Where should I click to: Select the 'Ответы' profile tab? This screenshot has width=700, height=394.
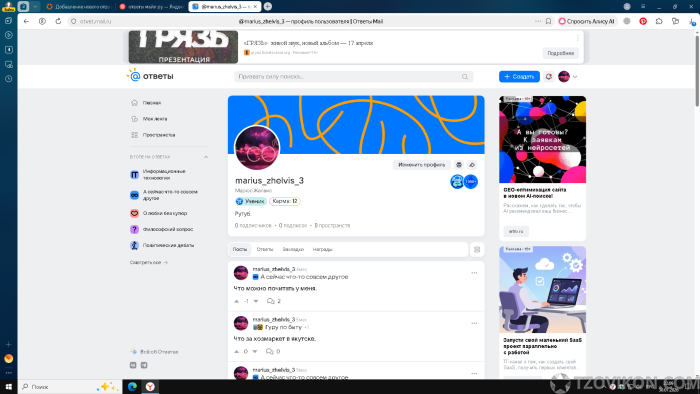(x=265, y=249)
